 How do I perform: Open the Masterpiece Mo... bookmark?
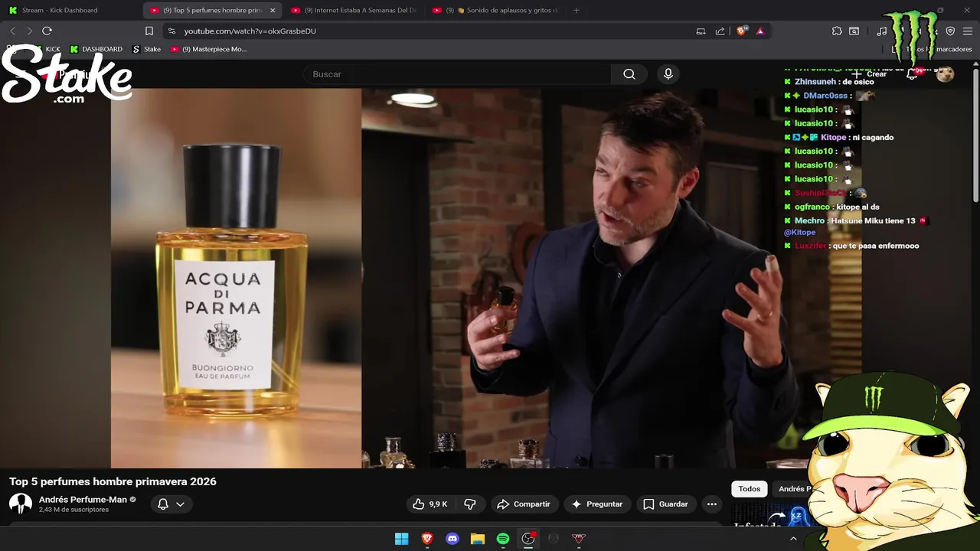pos(208,49)
